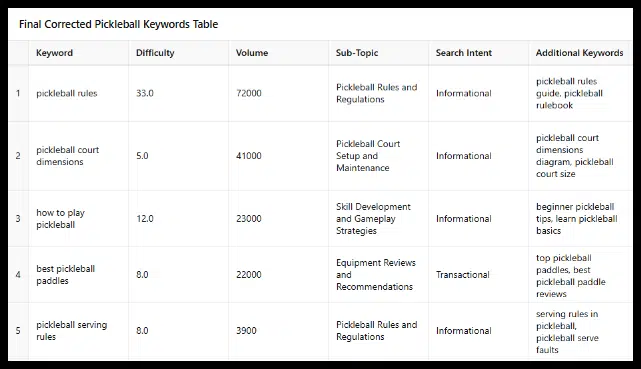Select 'Skill Development and Gameplay Strategies' cell

(379, 218)
